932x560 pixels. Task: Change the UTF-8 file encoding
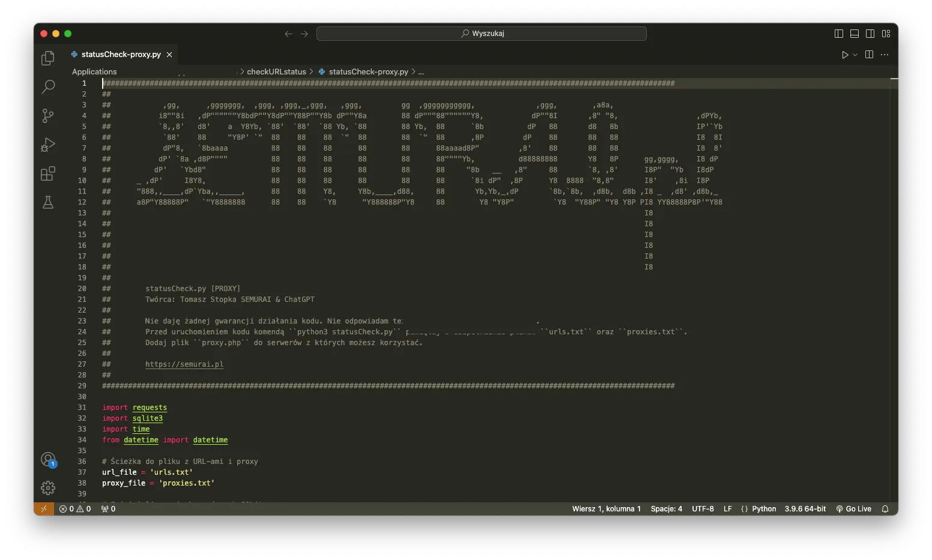(x=703, y=509)
